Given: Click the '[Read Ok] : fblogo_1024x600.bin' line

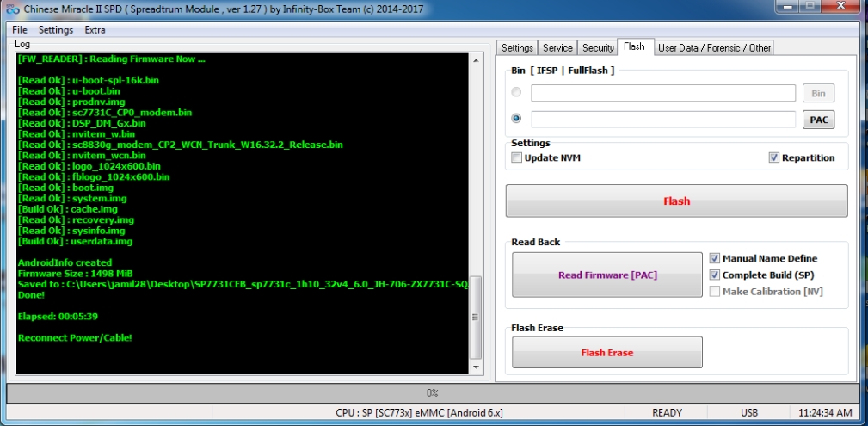Looking at the screenshot, I should tap(94, 176).
